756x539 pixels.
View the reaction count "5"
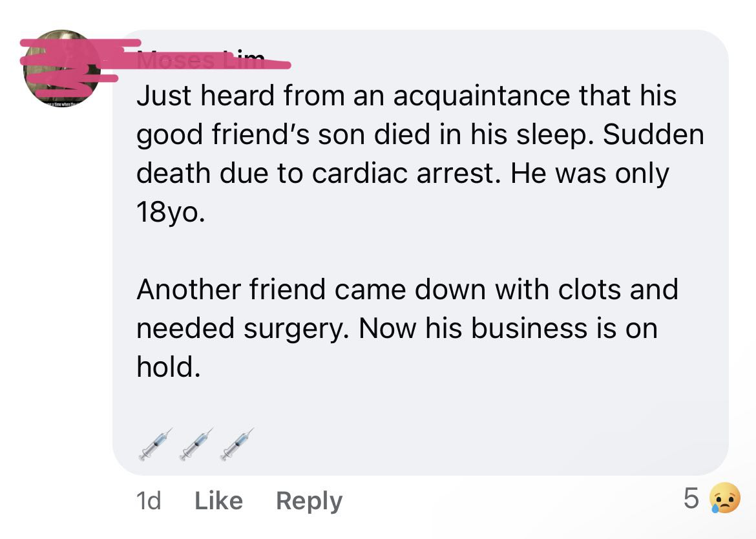(691, 500)
